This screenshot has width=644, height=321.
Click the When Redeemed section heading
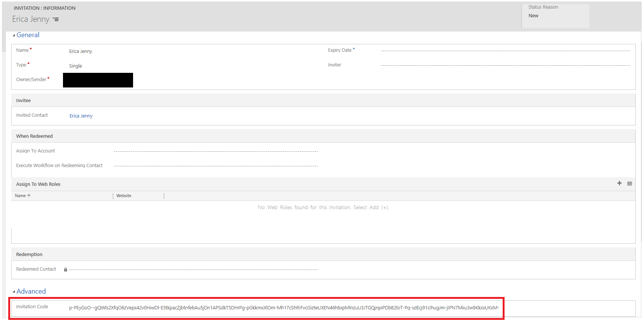pyautogui.click(x=34, y=136)
